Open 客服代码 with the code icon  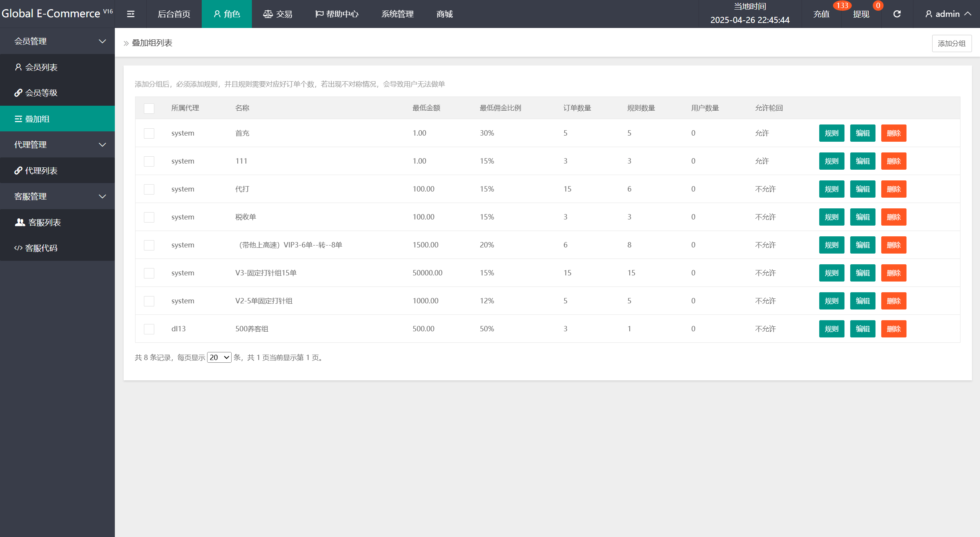(x=18, y=248)
